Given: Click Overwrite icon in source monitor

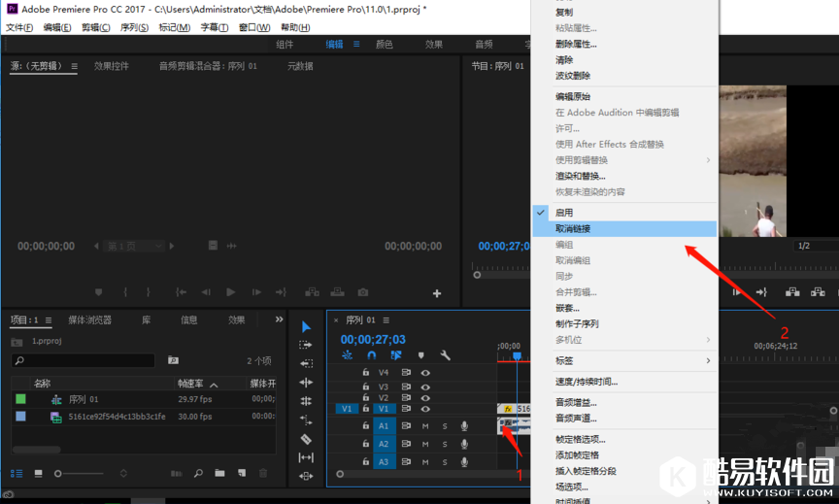Looking at the screenshot, I should [337, 292].
